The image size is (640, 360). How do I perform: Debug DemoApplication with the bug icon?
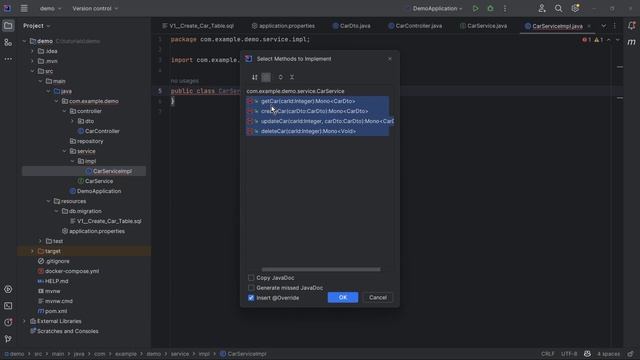click(x=490, y=9)
